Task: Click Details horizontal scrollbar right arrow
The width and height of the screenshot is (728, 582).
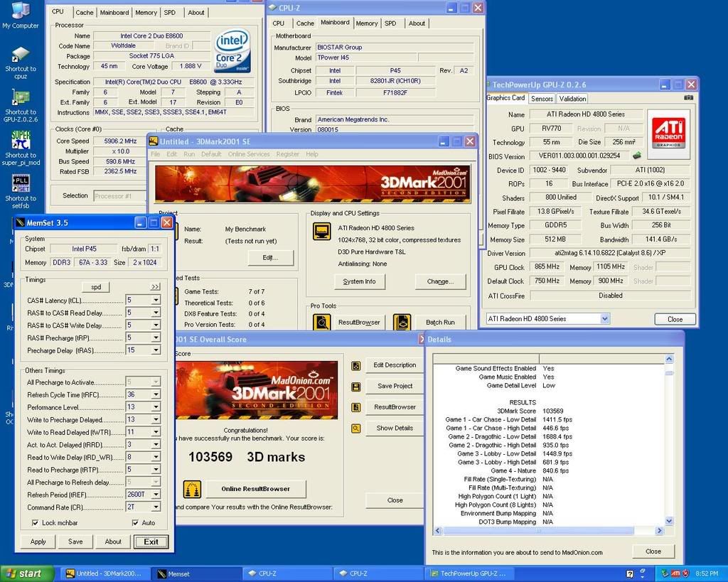Action: (659, 531)
